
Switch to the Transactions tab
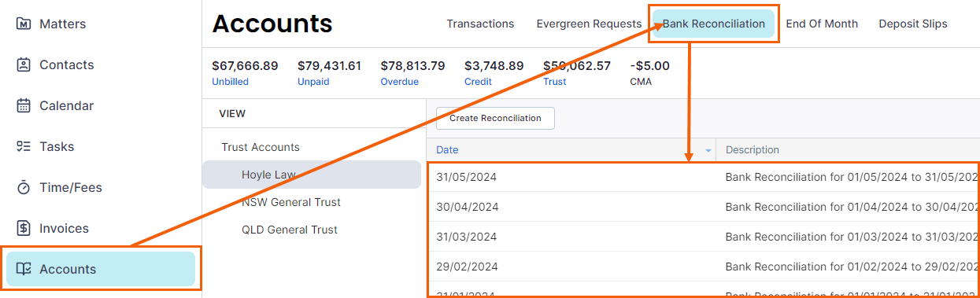[480, 24]
